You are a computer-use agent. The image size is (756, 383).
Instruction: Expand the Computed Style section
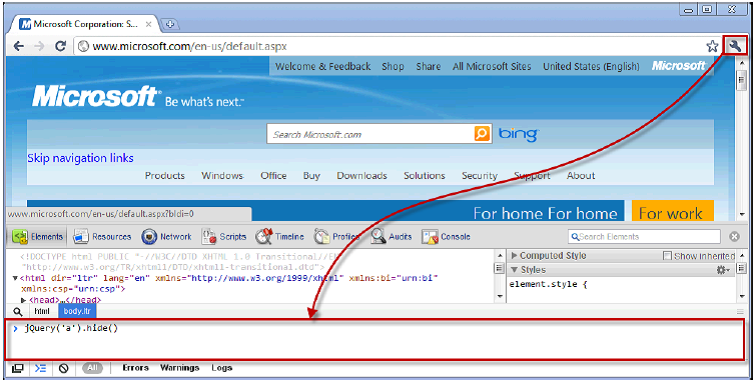[514, 256]
